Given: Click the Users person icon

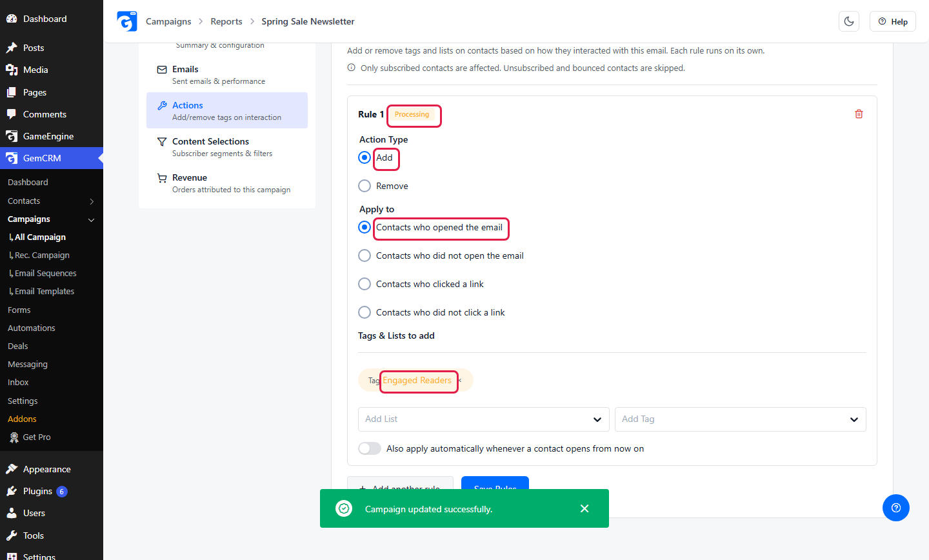Looking at the screenshot, I should pyautogui.click(x=12, y=513).
